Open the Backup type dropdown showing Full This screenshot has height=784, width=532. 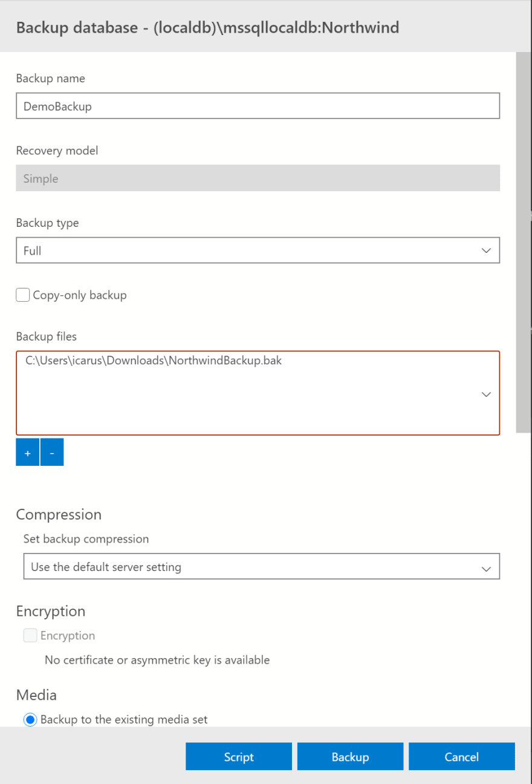click(258, 250)
